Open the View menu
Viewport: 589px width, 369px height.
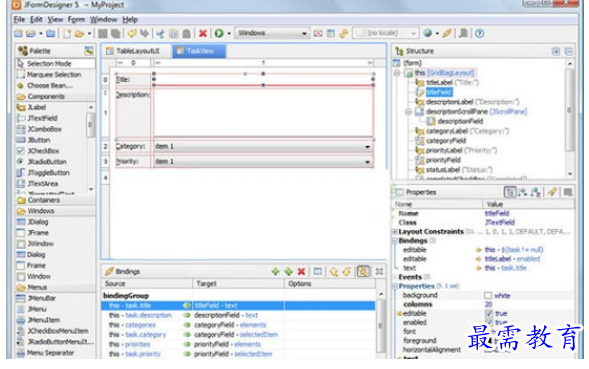(55, 20)
